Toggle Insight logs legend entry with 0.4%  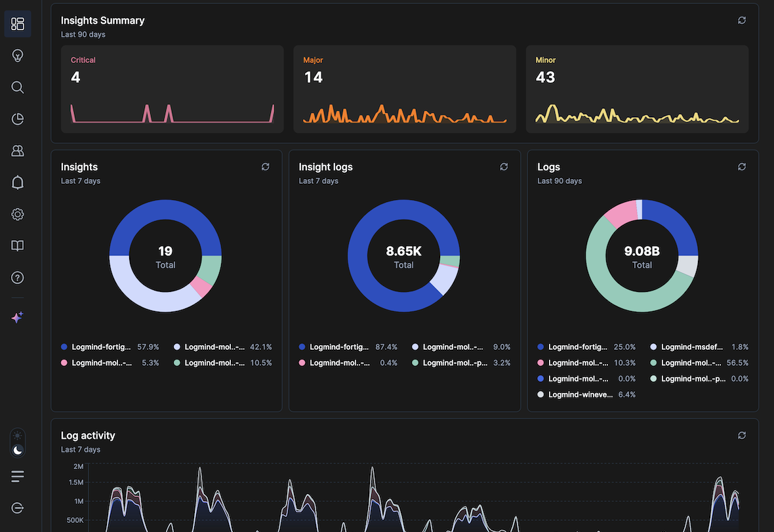click(348, 363)
